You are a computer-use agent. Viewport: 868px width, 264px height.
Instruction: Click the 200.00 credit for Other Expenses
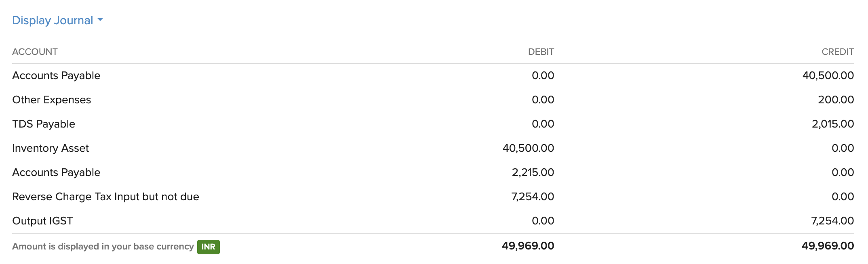click(x=836, y=100)
